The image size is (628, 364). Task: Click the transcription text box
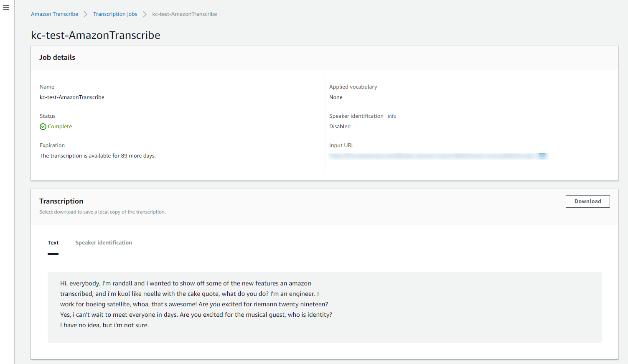324,307
